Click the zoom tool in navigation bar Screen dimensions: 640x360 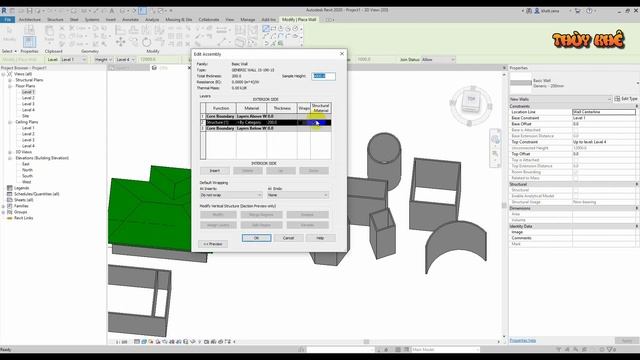495,154
